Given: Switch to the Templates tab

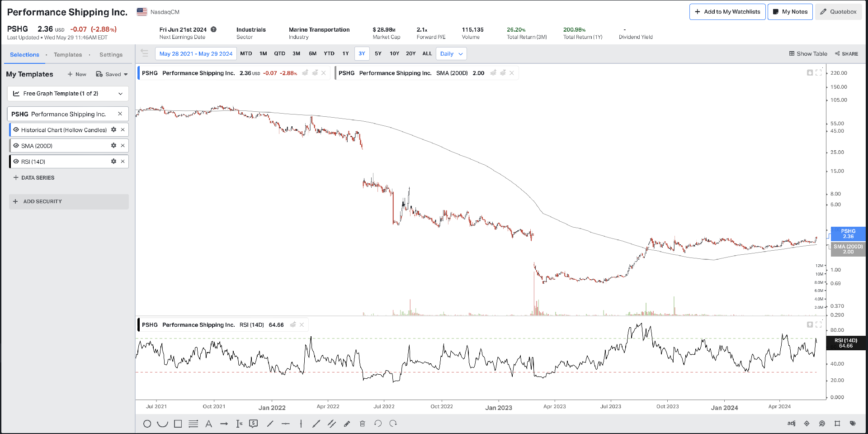Looking at the screenshot, I should pos(68,55).
